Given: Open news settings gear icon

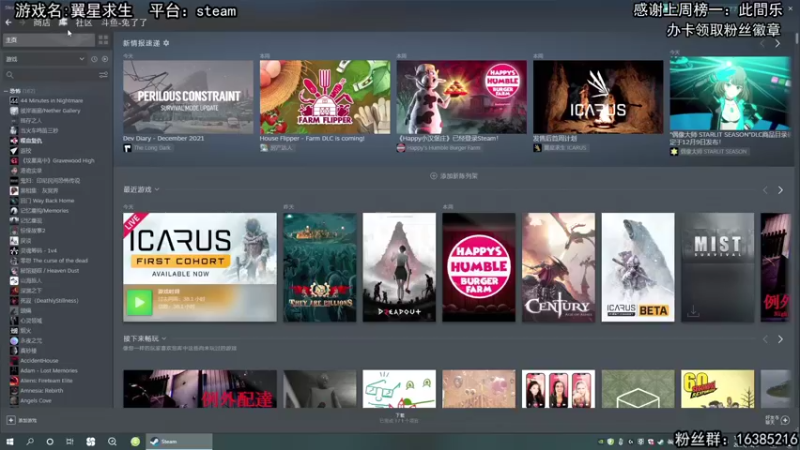Looking at the screenshot, I should 166,43.
